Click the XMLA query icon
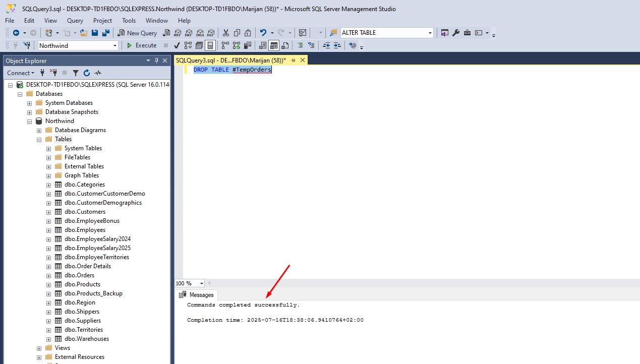Image resolution: width=640 pixels, height=364 pixels. [x=199, y=33]
